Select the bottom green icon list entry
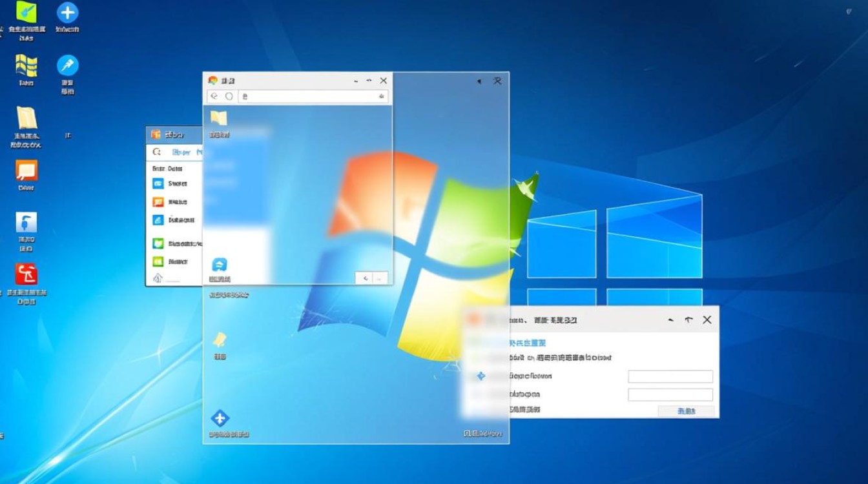 click(x=158, y=261)
